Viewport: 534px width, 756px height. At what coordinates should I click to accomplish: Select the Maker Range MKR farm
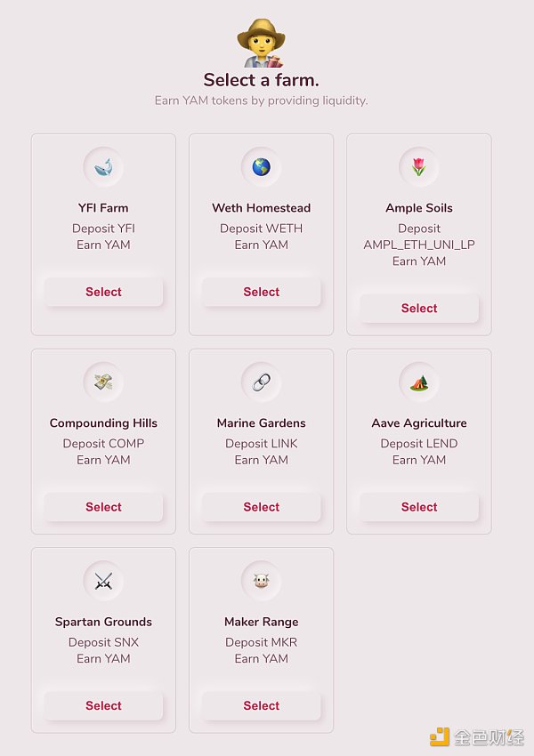tap(261, 705)
